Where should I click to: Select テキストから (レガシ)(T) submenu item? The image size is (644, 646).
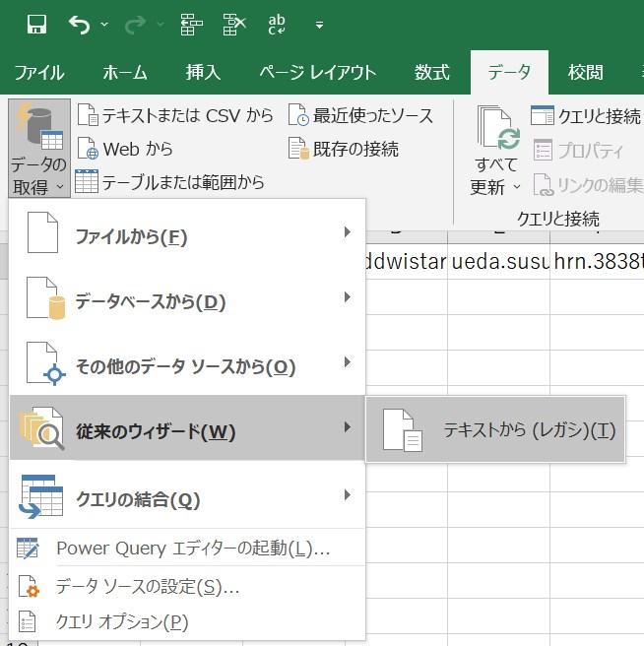pyautogui.click(x=495, y=430)
